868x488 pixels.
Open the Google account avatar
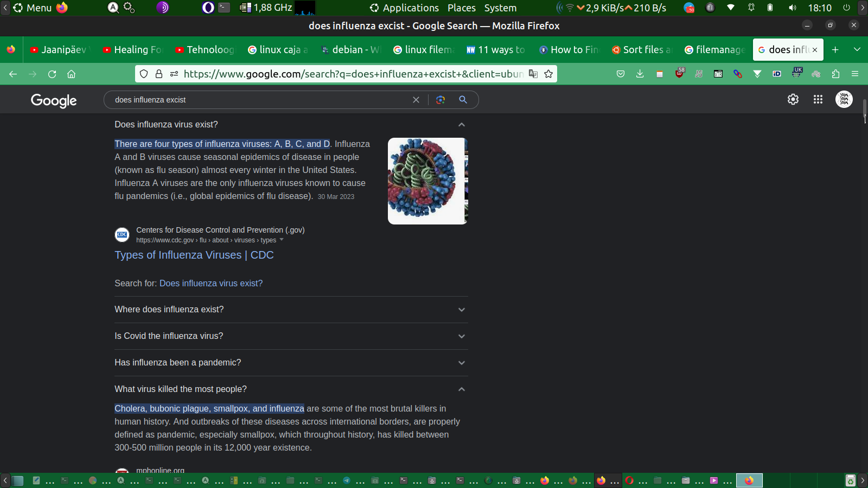pyautogui.click(x=844, y=99)
